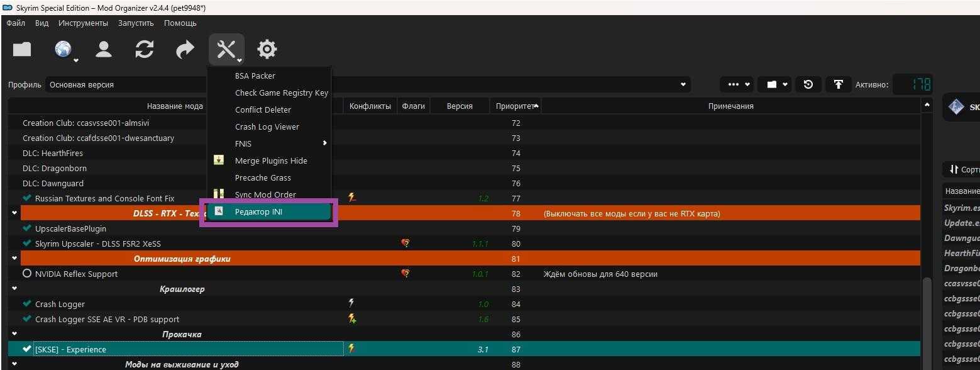Collapse the Оптимизация графики separator
980x370 pixels.
[14, 259]
